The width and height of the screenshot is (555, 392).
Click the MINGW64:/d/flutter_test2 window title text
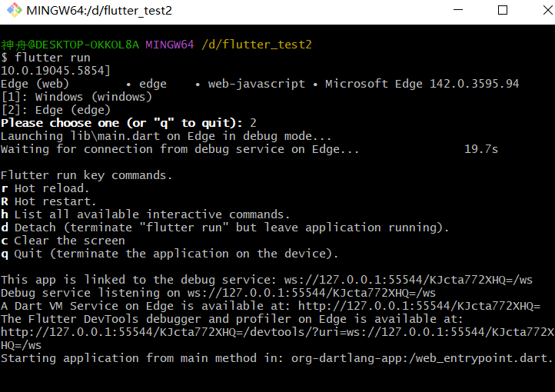99,11
